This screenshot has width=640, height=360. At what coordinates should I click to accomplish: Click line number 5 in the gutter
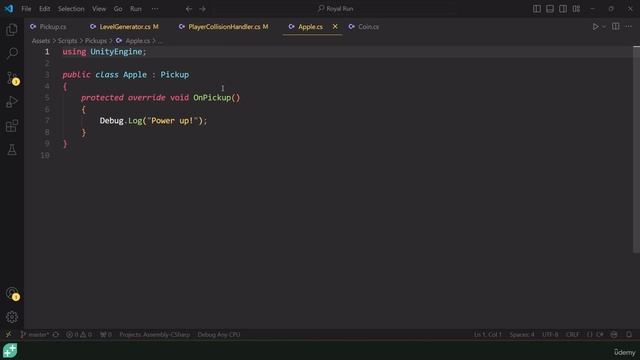click(x=47, y=98)
